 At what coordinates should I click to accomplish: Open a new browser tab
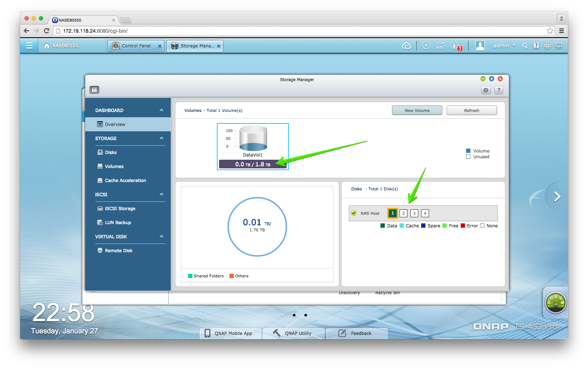click(x=126, y=20)
